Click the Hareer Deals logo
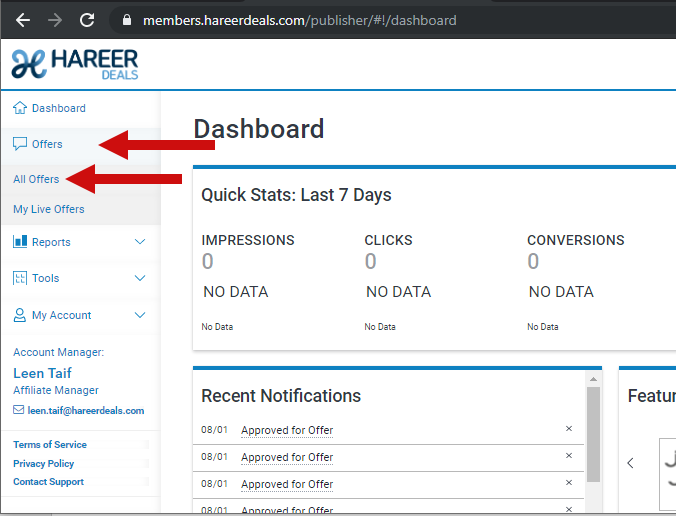 click(75, 64)
